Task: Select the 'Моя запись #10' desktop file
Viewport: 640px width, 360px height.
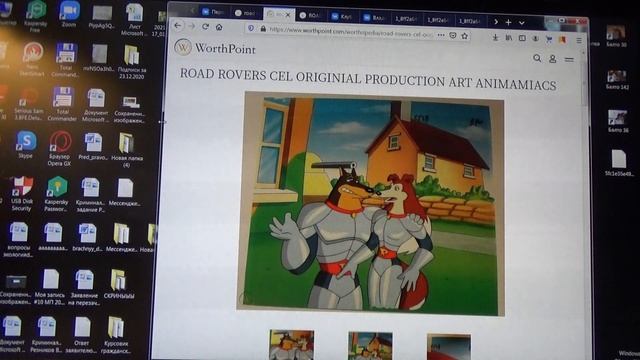Action: (x=50, y=287)
